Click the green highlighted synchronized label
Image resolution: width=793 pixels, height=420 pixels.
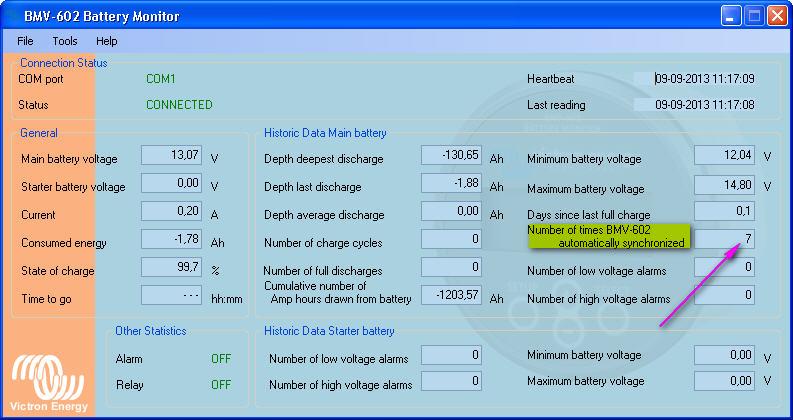click(609, 236)
